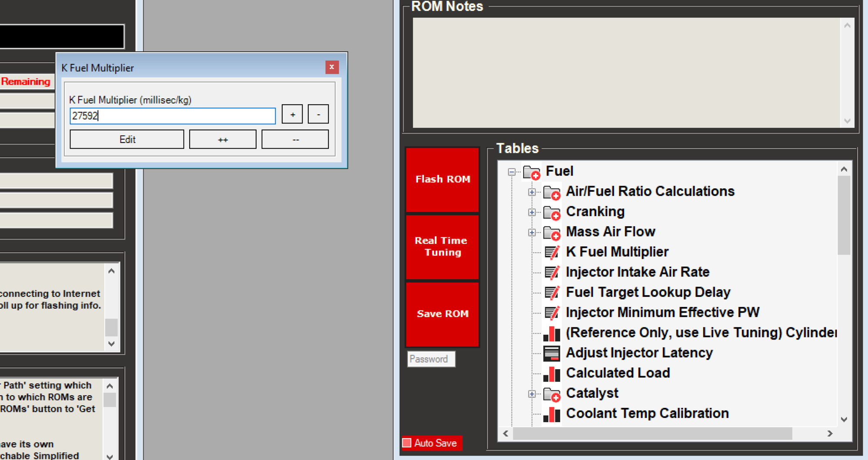The image size is (868, 460).
Task: Collapse the Fuel tree node
Action: (511, 171)
